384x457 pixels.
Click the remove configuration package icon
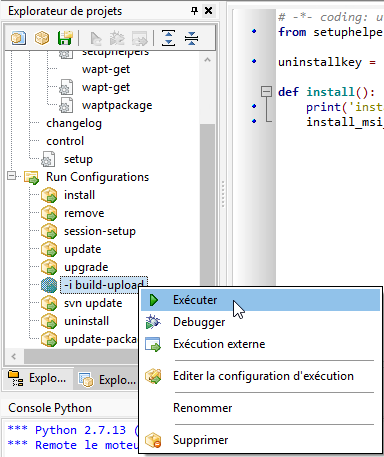coord(49,213)
